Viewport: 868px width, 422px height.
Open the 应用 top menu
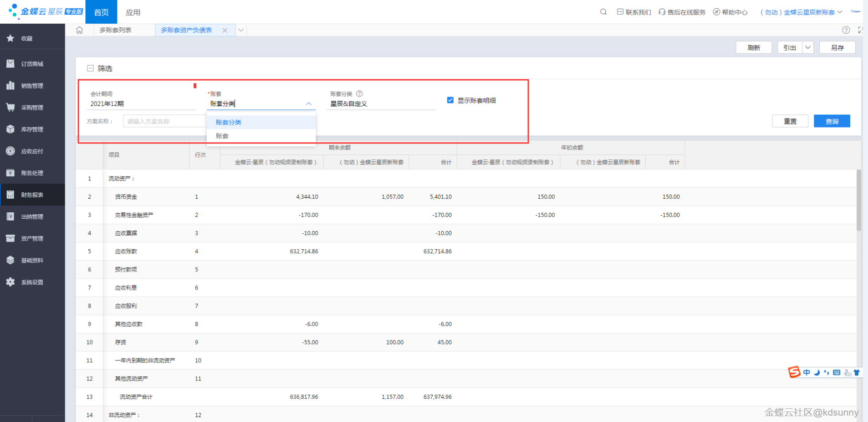point(133,12)
